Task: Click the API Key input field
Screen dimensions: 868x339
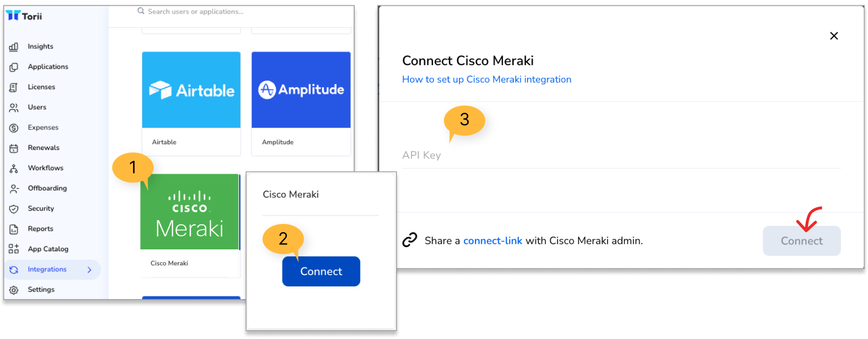Action: pos(621,155)
